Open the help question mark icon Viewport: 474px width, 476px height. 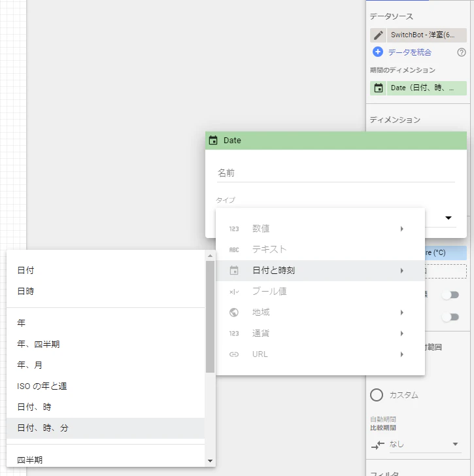[462, 52]
